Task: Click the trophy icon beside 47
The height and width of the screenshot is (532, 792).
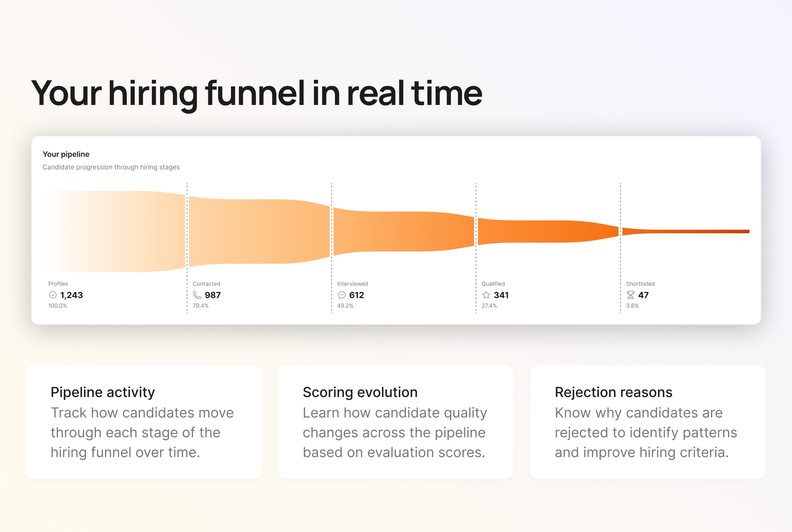Action: pos(631,295)
